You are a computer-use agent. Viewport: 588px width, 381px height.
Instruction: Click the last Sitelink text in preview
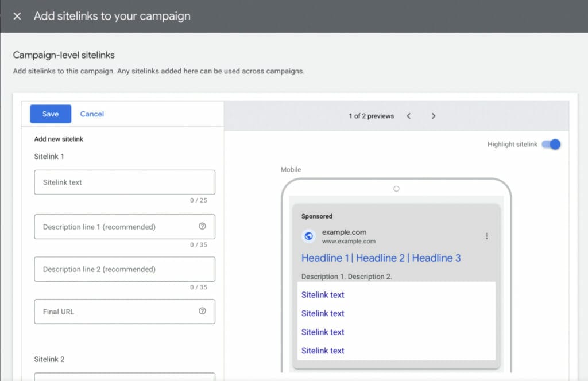pos(323,351)
